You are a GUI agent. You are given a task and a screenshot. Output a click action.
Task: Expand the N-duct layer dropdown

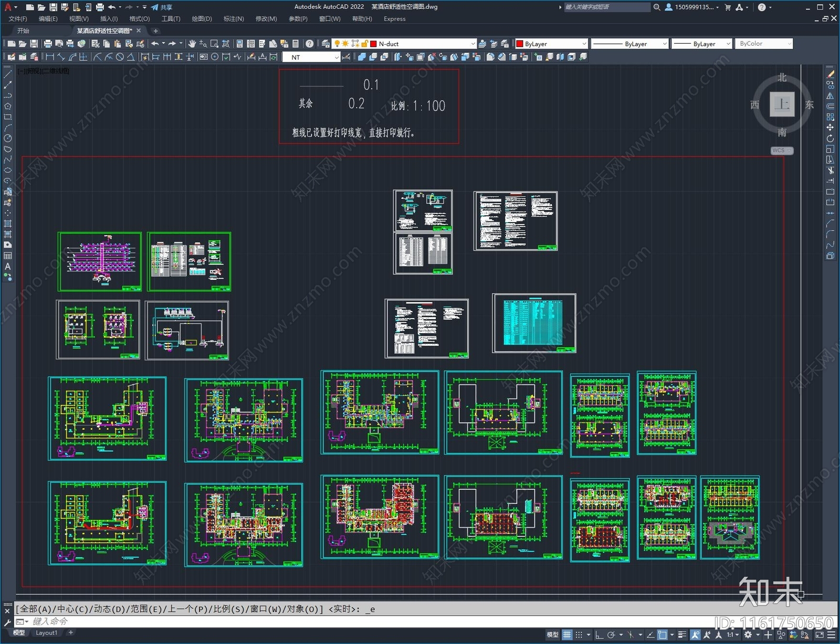[472, 44]
